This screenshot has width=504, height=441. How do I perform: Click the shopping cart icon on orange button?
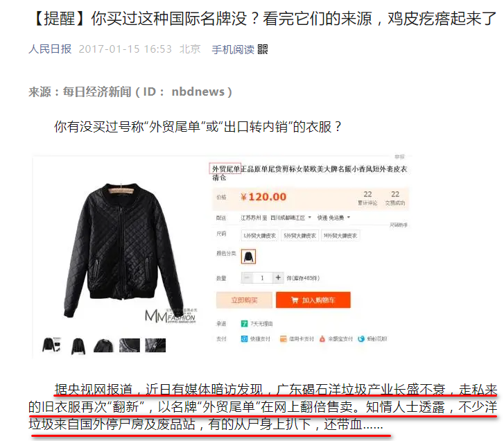pos(295,300)
